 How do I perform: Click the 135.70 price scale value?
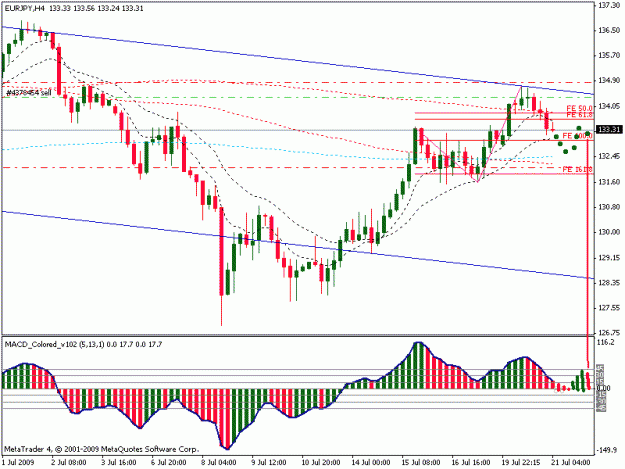[x=609, y=55]
